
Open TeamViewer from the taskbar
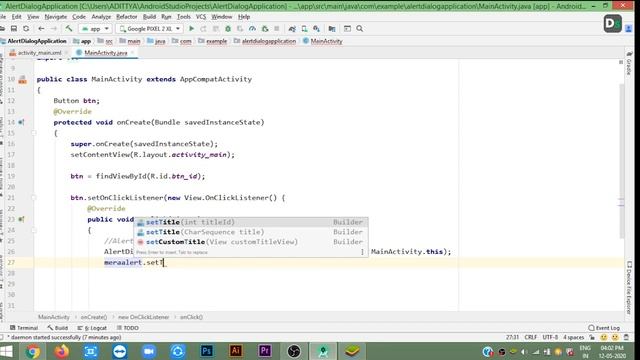[x=120, y=351]
